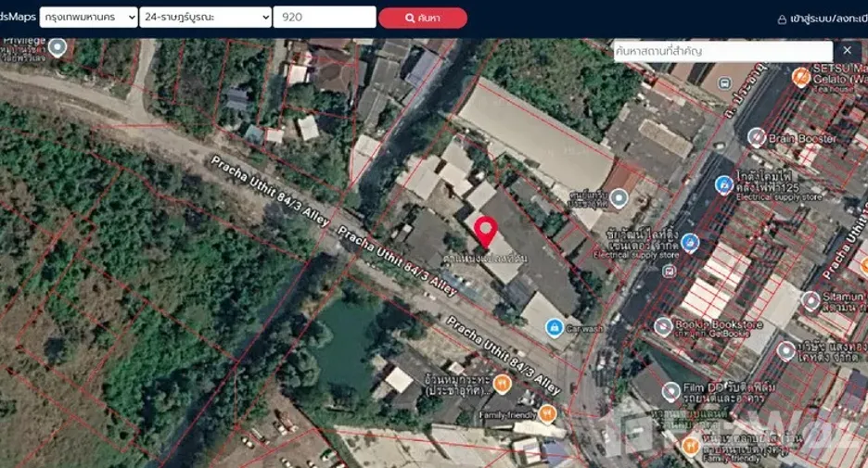
Task: Click the Sitamun place marker
Action: point(811,301)
